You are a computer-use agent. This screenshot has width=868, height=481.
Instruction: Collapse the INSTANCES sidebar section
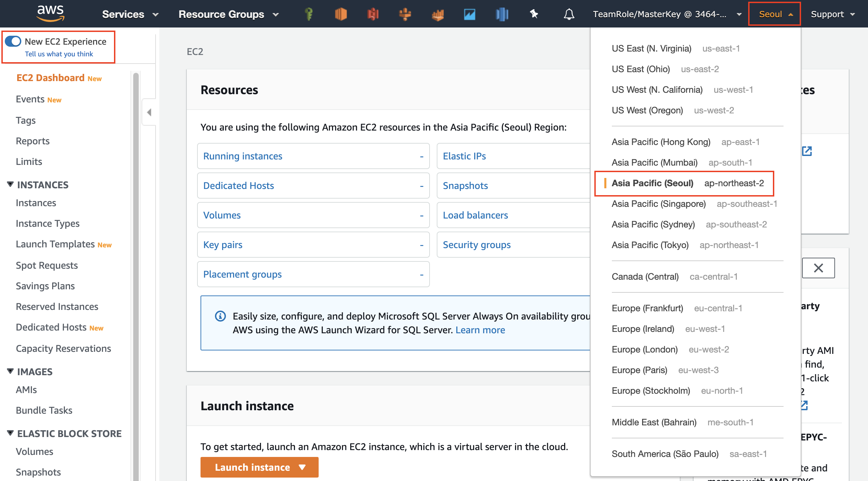coord(10,184)
